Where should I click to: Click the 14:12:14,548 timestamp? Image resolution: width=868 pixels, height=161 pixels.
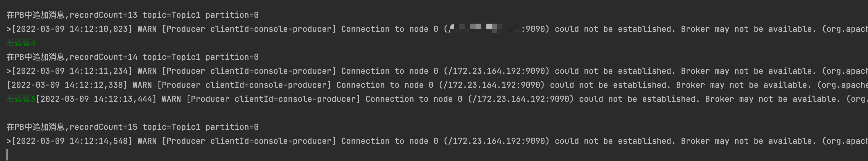click(x=98, y=141)
